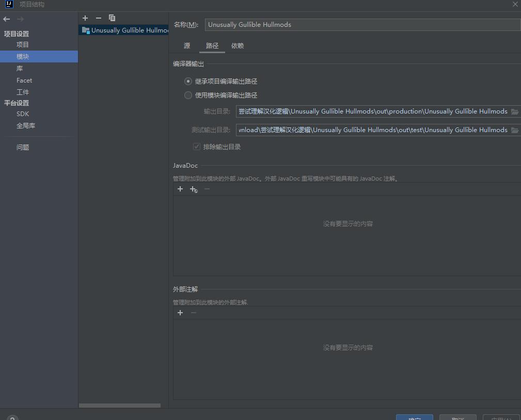Click the JavaDoc add URL icon
This screenshot has height=420, width=521.
click(x=194, y=189)
